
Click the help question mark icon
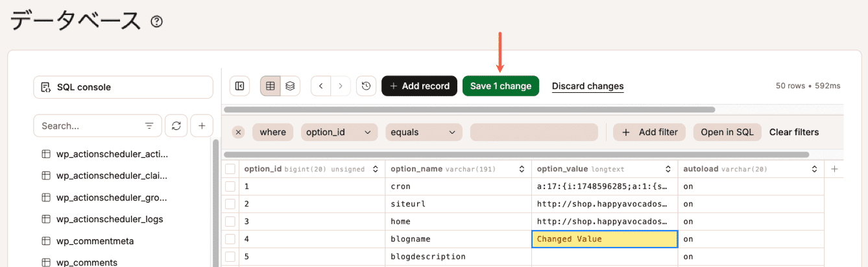[156, 21]
